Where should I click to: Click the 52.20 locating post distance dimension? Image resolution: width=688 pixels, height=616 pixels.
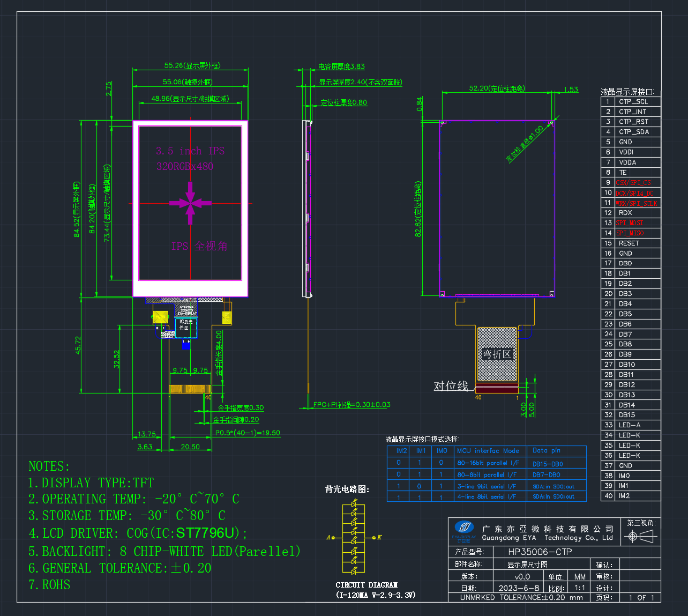pos(497,88)
